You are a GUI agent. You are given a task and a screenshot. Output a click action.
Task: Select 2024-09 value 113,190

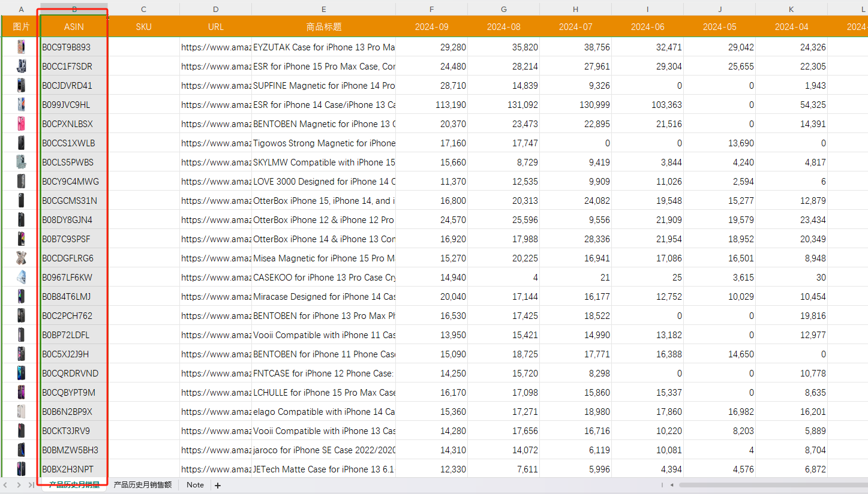click(x=431, y=104)
